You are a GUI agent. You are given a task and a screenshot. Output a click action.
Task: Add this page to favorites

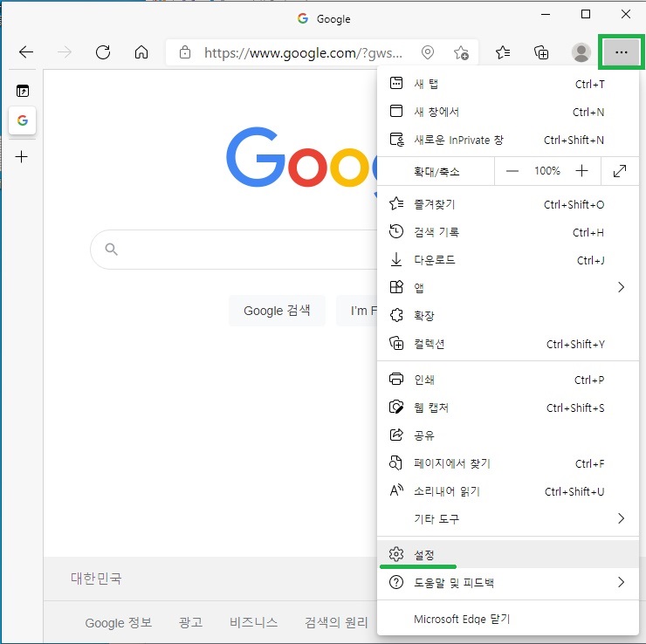tap(461, 52)
